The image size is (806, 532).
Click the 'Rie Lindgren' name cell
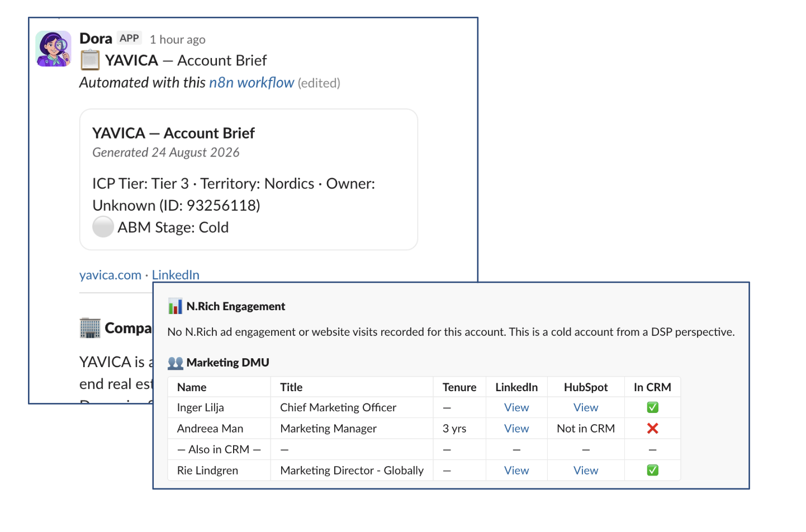pyautogui.click(x=207, y=471)
